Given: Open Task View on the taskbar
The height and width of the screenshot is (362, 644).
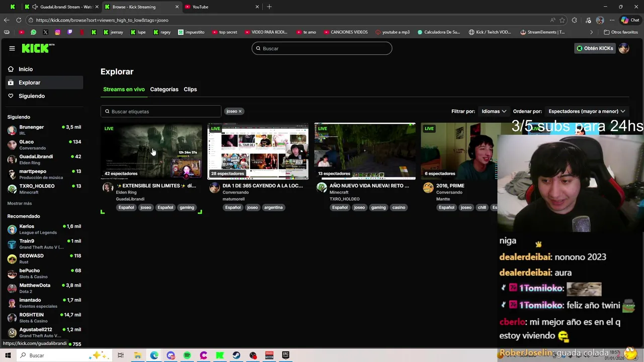Looking at the screenshot, I should point(121,355).
